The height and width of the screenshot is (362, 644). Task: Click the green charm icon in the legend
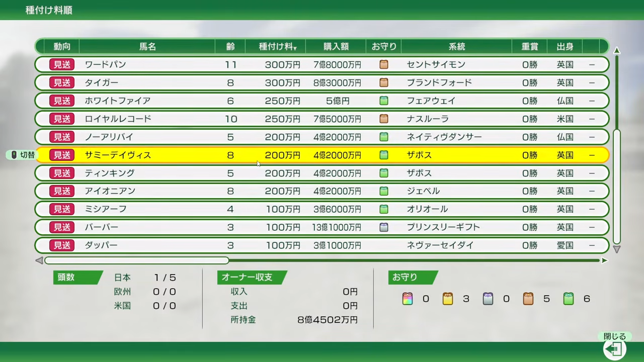click(x=569, y=299)
